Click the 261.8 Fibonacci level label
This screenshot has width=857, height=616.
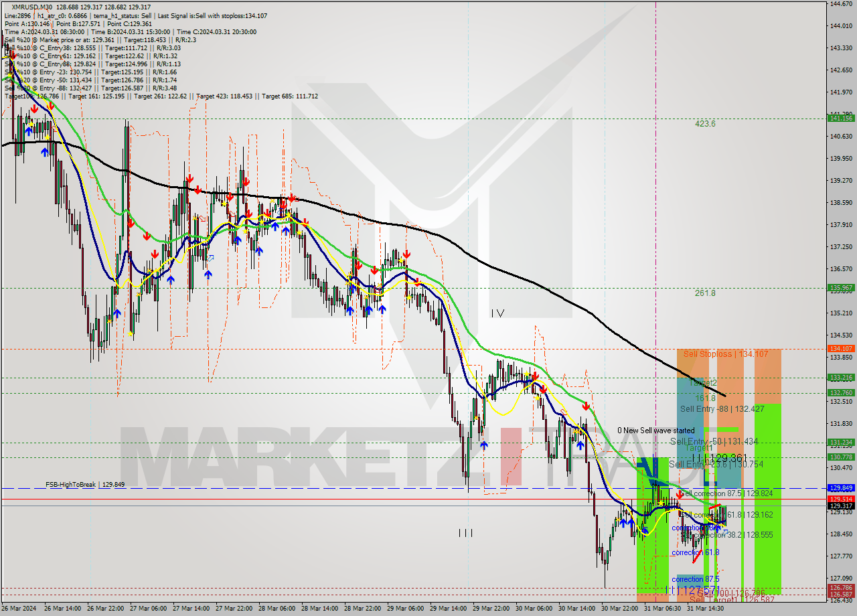pyautogui.click(x=705, y=293)
